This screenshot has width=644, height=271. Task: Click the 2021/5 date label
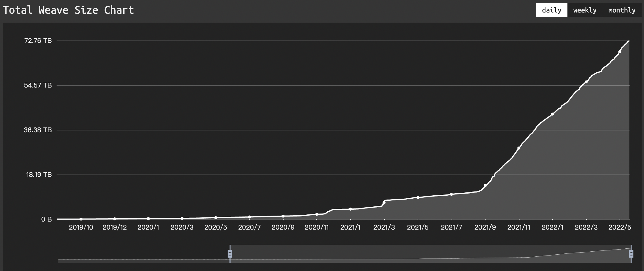[x=418, y=228]
